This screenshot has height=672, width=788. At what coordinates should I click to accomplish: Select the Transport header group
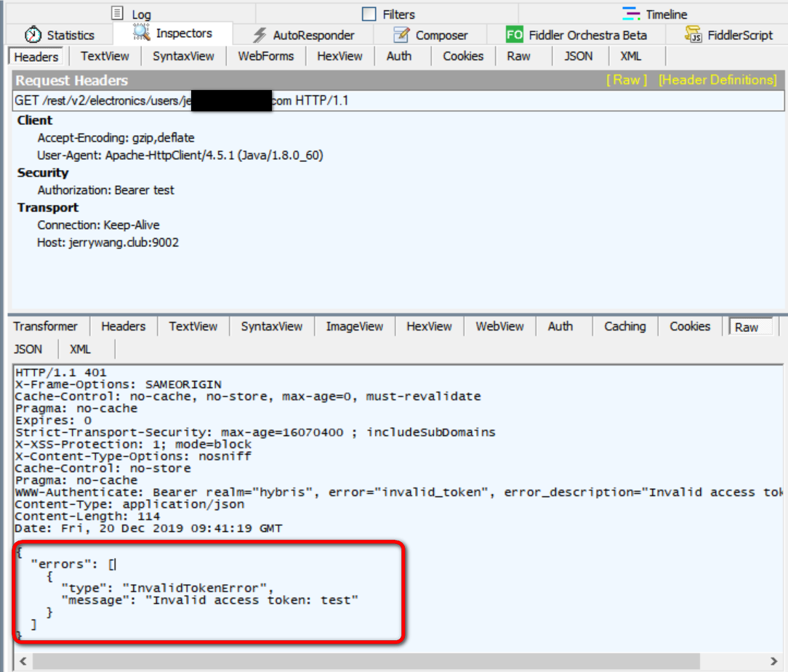[48, 208]
